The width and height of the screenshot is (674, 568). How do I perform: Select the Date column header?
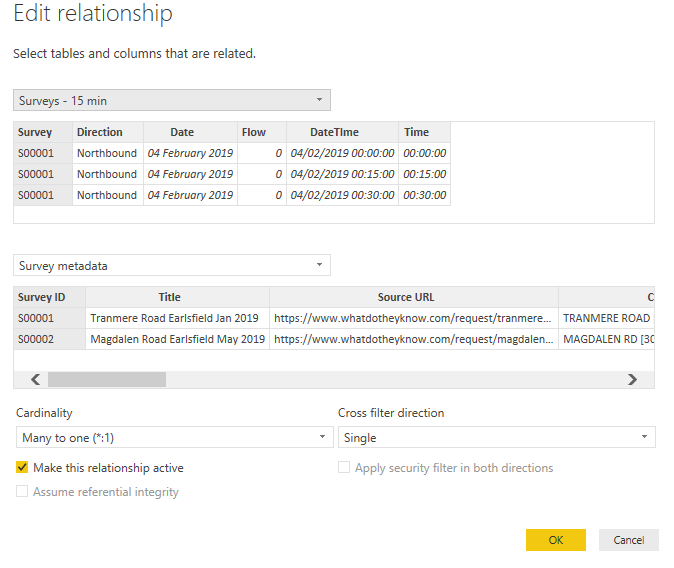point(190,132)
